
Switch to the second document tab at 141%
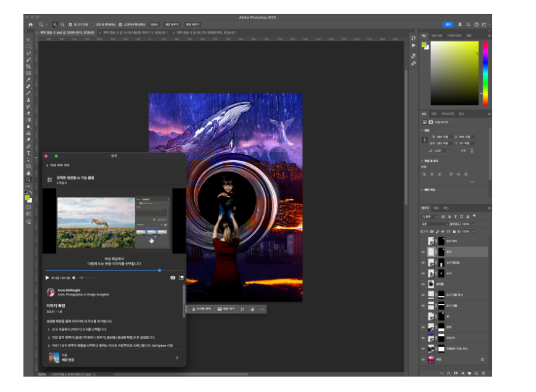tap(135, 33)
